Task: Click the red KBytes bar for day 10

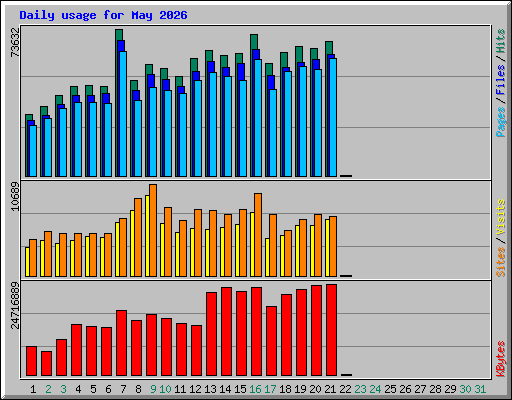Action: click(x=167, y=347)
